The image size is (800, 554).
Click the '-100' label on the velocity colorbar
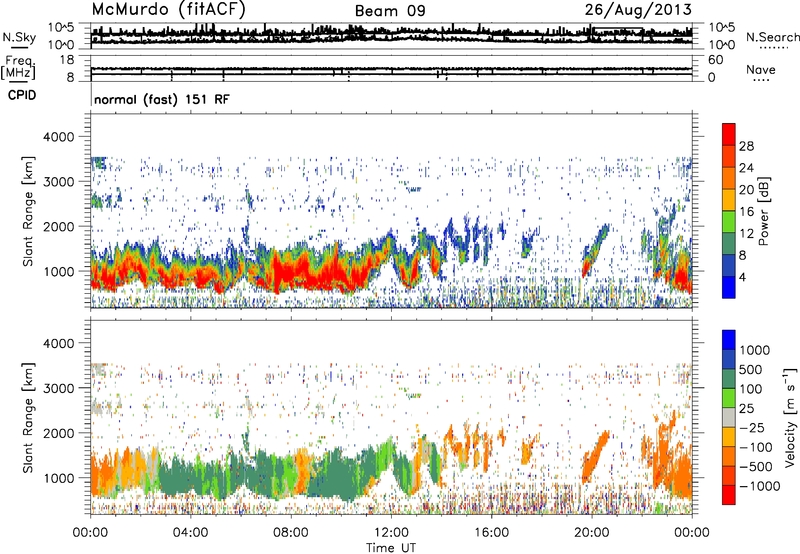click(x=756, y=447)
